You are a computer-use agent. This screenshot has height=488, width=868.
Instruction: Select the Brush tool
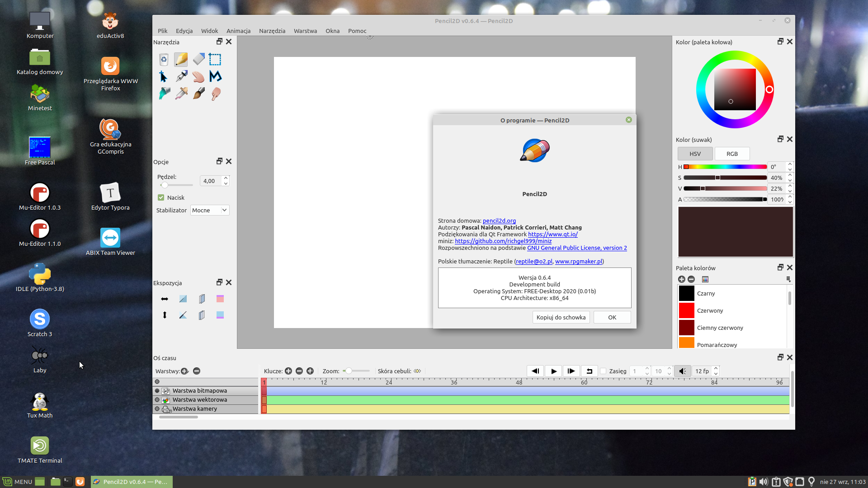(198, 94)
